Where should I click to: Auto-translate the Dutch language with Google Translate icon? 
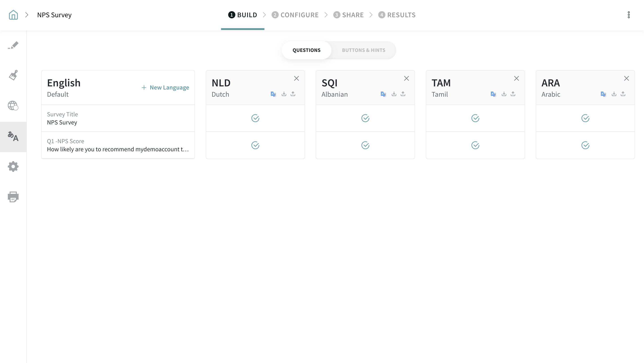273,94
